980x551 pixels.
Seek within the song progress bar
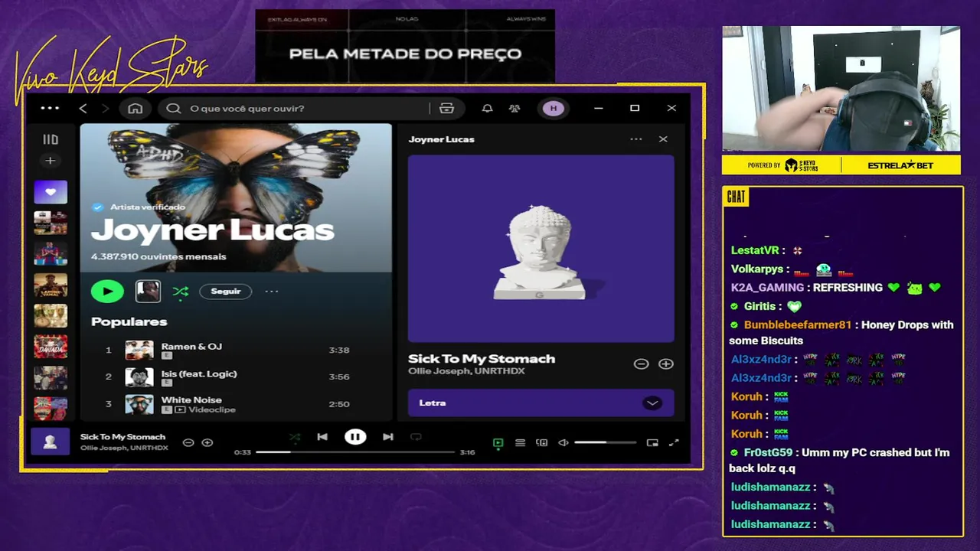[355, 452]
